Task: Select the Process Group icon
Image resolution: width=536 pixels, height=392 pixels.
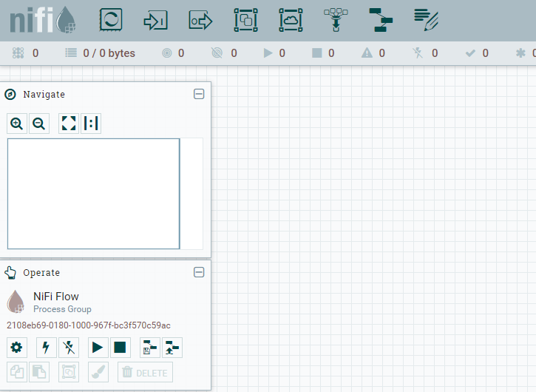Action: tap(245, 20)
